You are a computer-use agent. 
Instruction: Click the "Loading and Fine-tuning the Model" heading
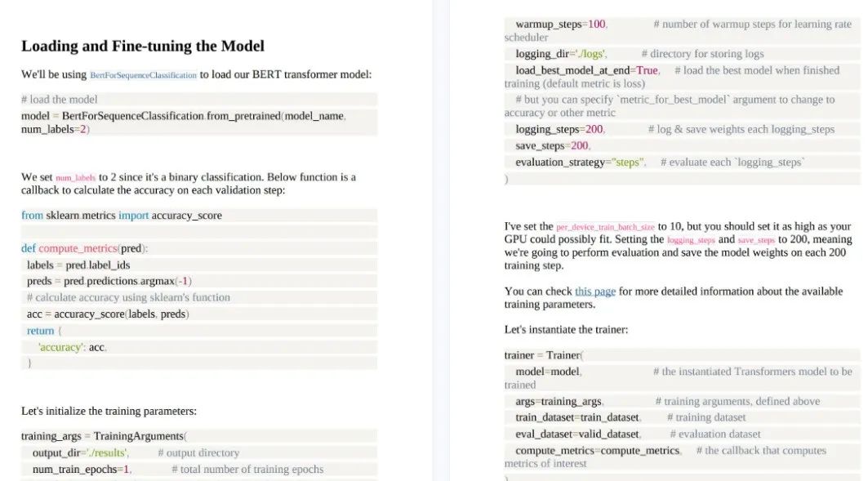143,46
